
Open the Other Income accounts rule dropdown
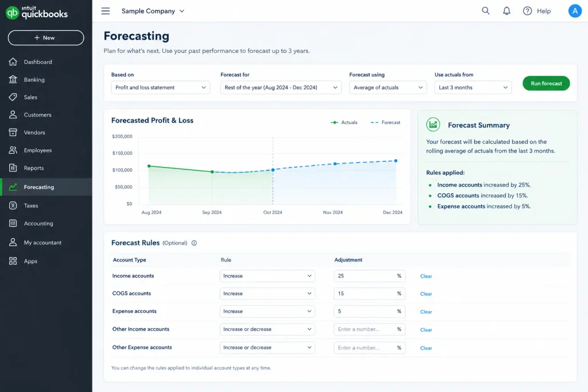[267, 329]
